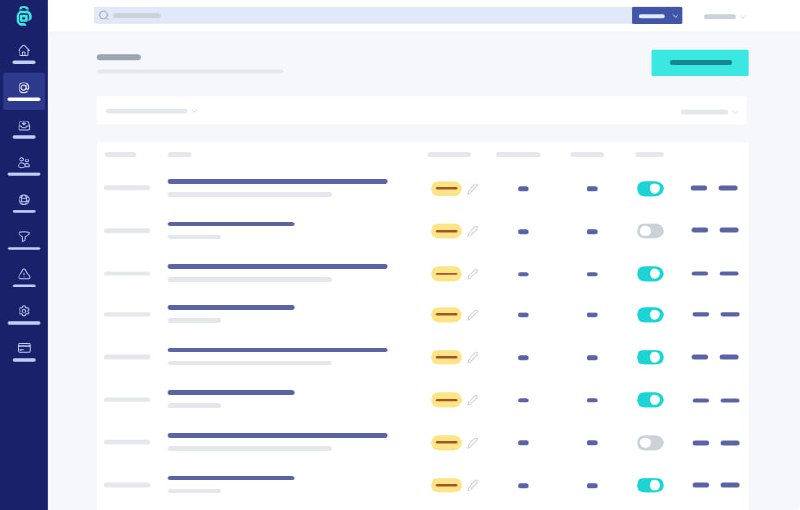The image size is (800, 510).
Task: Open the inbox tray icon in sidebar
Action: coord(24,126)
